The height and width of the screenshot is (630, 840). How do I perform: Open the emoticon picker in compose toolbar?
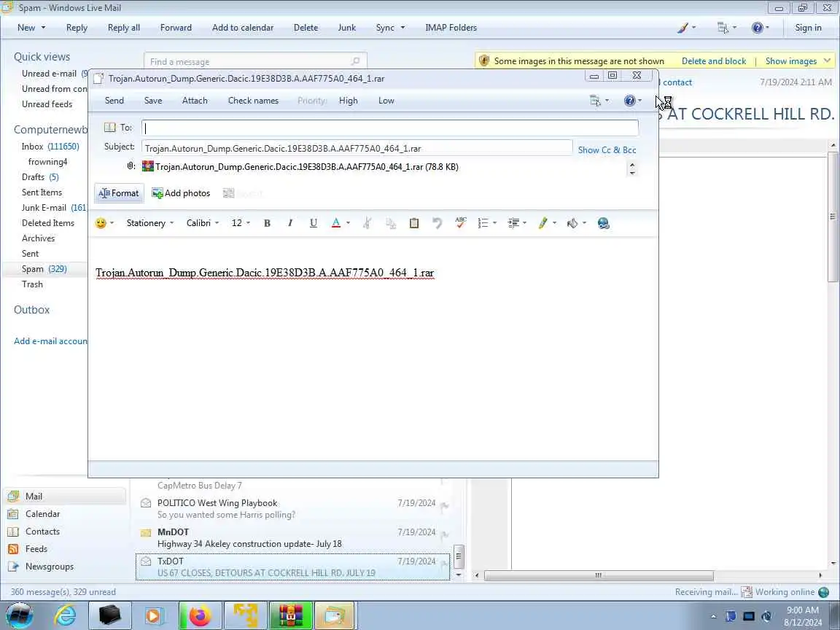coord(101,223)
